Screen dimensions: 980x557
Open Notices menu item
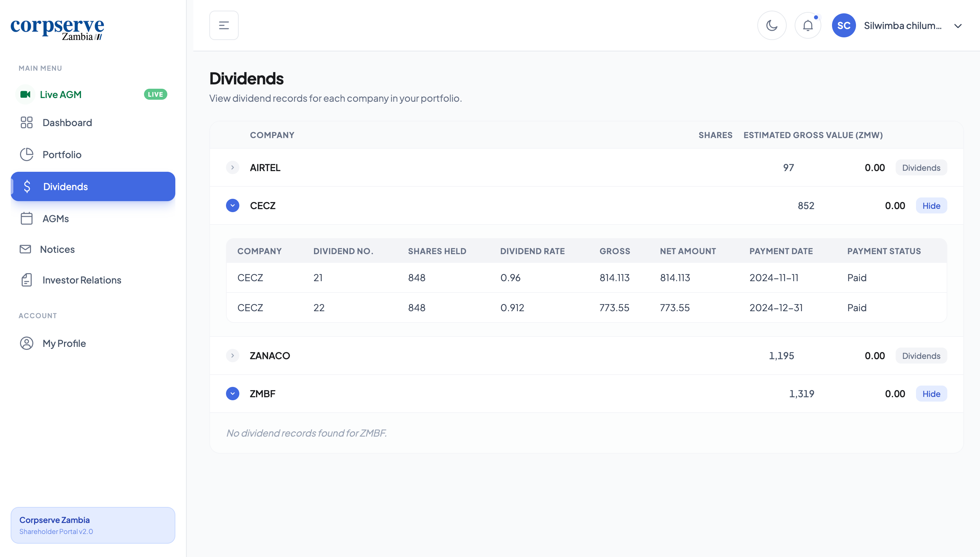click(x=57, y=249)
